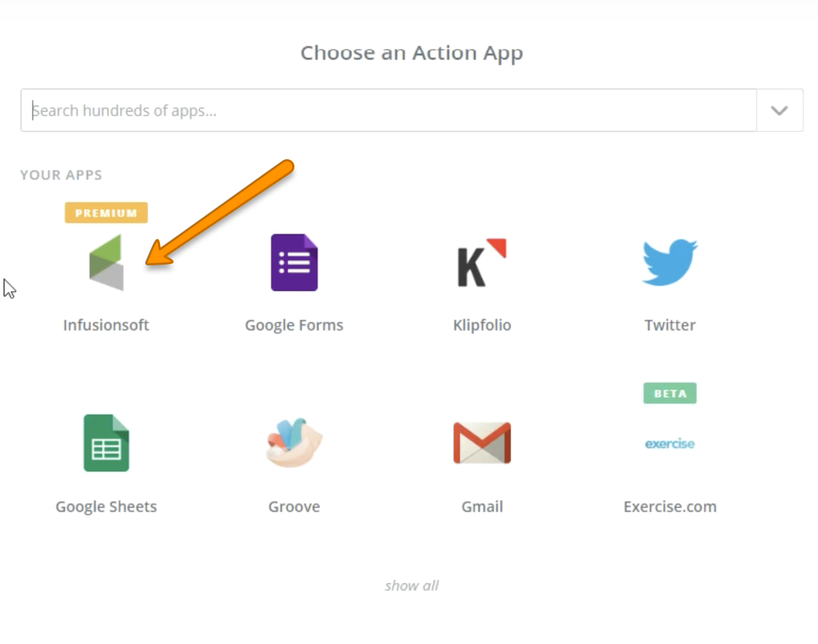Click the Klipfolio name label

point(482,325)
